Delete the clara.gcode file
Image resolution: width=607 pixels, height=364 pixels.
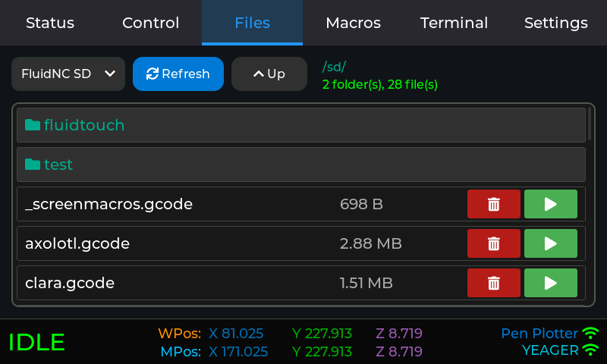pos(493,283)
